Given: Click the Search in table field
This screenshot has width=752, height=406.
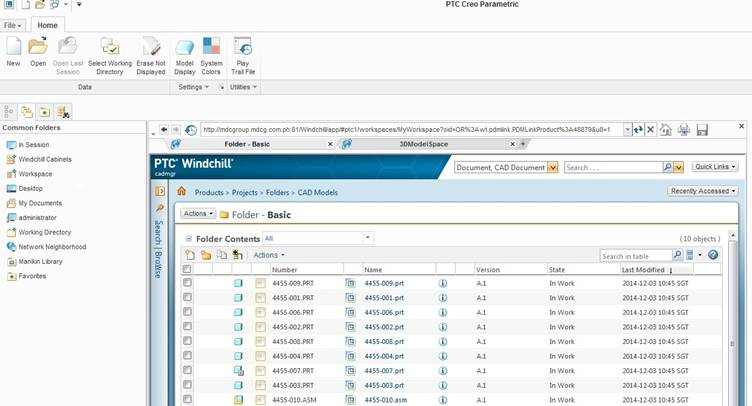Looking at the screenshot, I should 636,256.
